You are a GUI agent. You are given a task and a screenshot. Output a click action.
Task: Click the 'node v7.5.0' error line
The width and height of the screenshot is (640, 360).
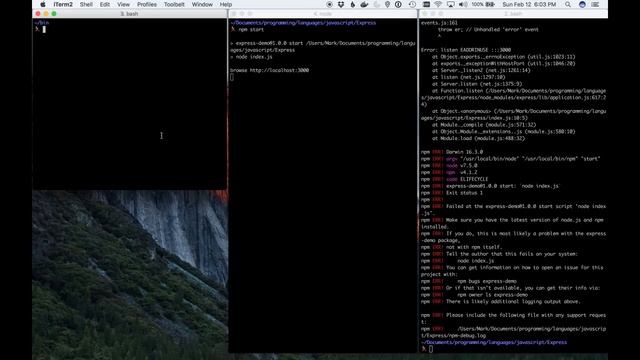tap(449, 165)
